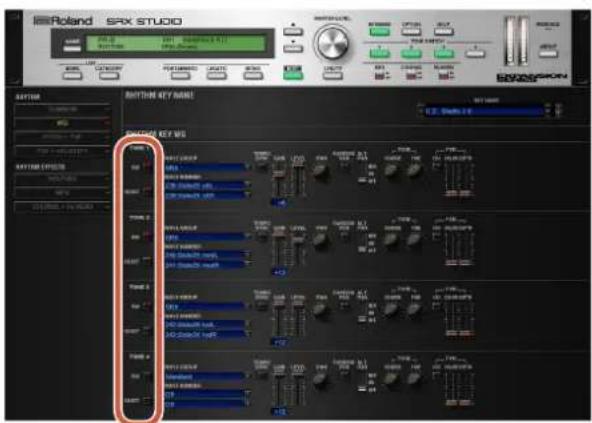
Task: Adjust the Tone 3 Pan knob
Action: pyautogui.click(x=321, y=310)
